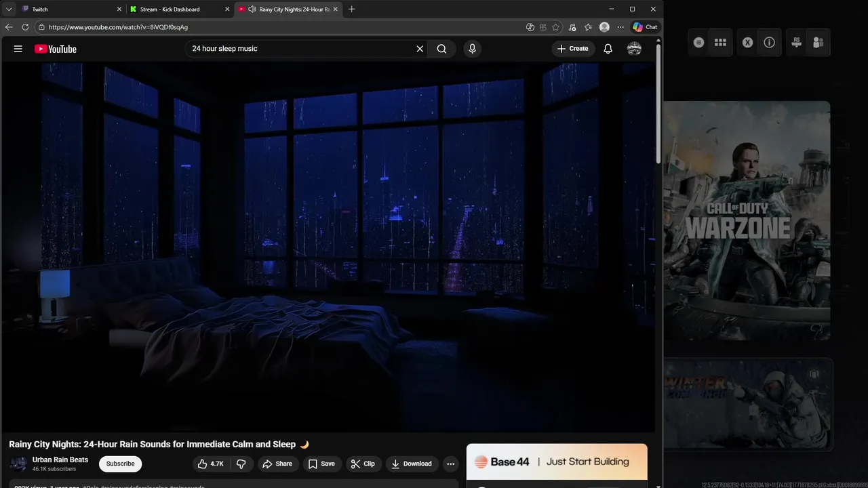The image size is (868, 488).
Task: Like the video with thumbs up
Action: pyautogui.click(x=210, y=464)
